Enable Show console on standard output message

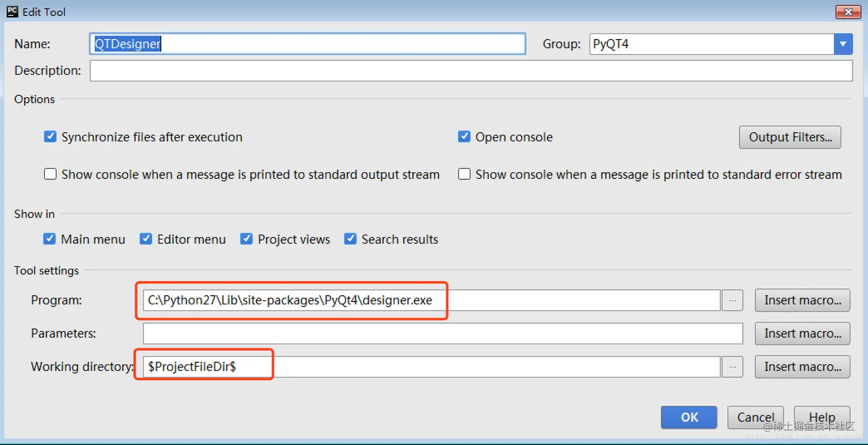tap(51, 174)
